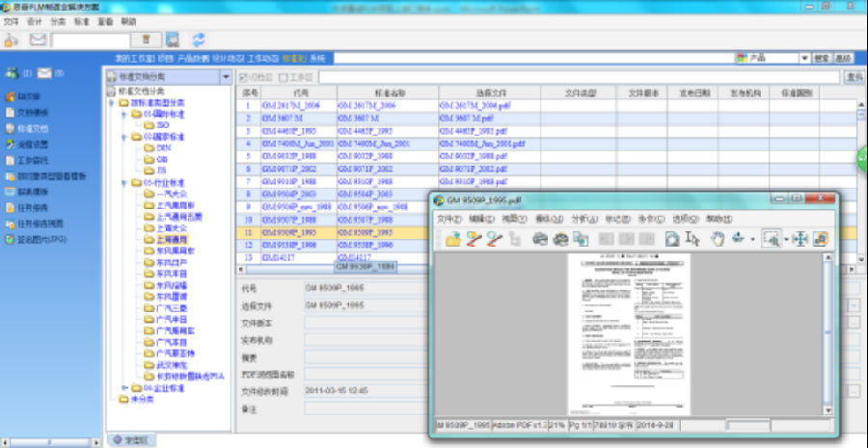This screenshot has height=448, width=868.
Task: Open the product dropdown in top right
Action: [803, 58]
